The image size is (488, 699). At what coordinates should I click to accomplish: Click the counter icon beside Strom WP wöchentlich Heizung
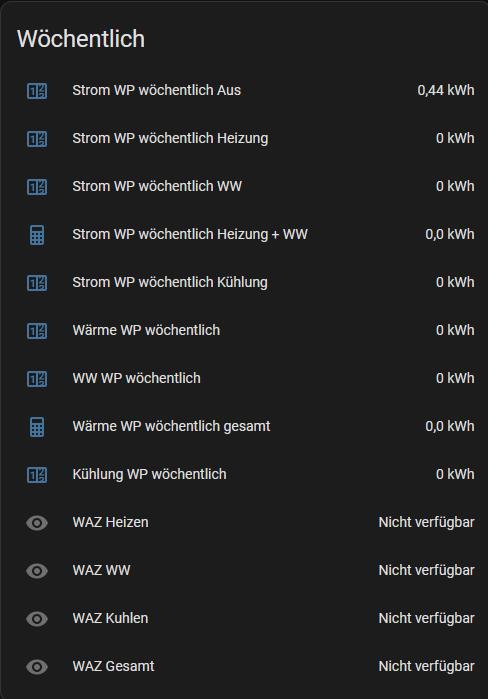pos(37,139)
